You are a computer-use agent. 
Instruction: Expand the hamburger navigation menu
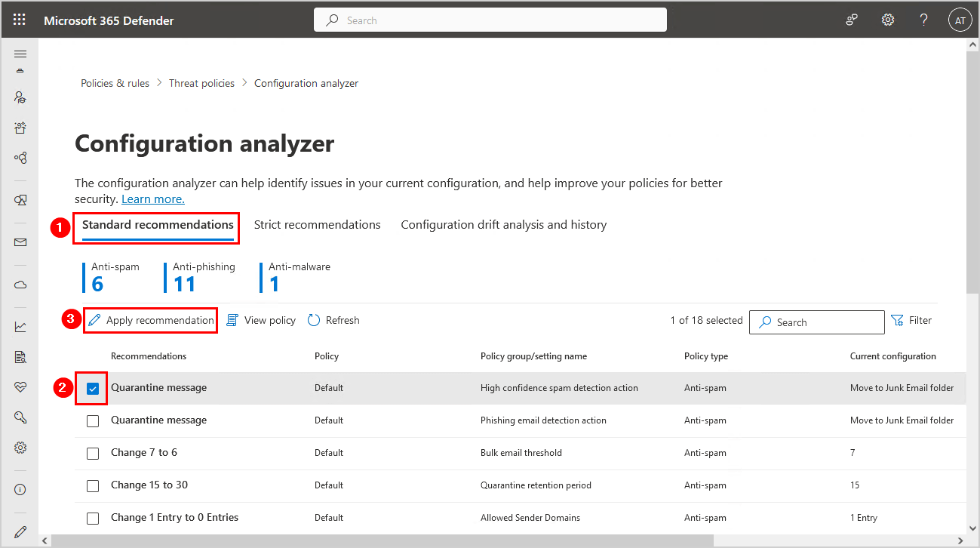pyautogui.click(x=20, y=54)
